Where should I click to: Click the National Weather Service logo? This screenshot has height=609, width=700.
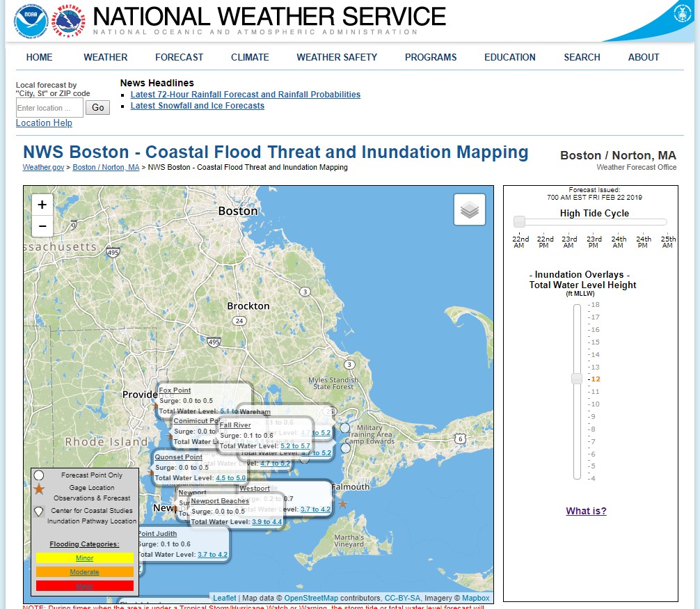(68, 20)
